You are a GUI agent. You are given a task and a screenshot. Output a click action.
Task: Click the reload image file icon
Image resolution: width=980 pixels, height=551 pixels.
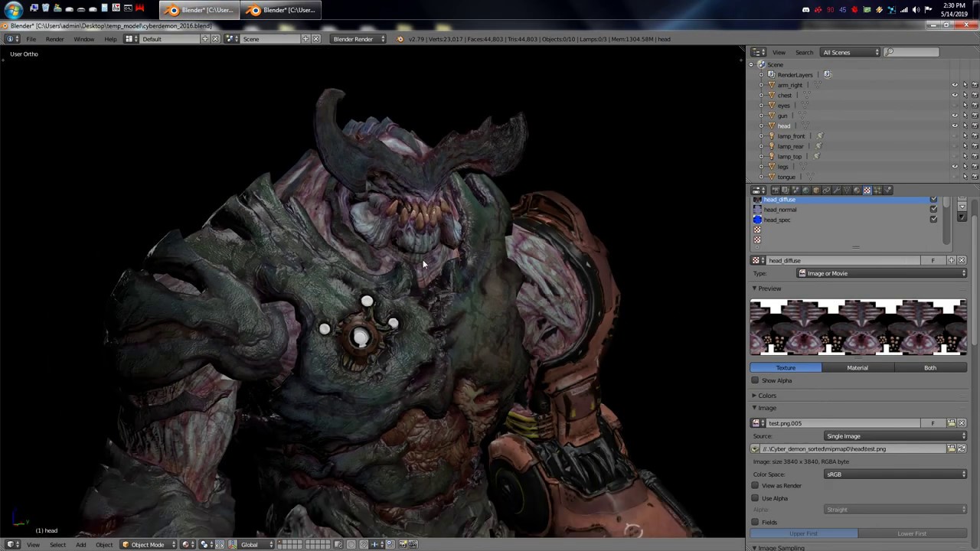click(x=962, y=449)
